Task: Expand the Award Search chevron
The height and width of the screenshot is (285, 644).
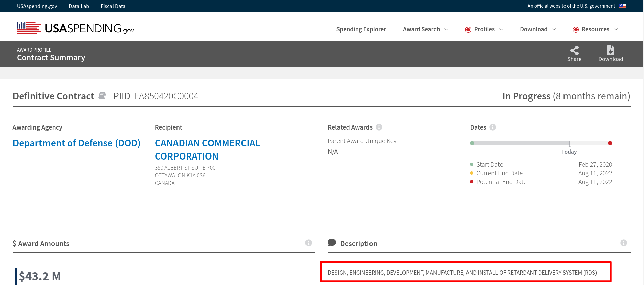Action: click(447, 29)
